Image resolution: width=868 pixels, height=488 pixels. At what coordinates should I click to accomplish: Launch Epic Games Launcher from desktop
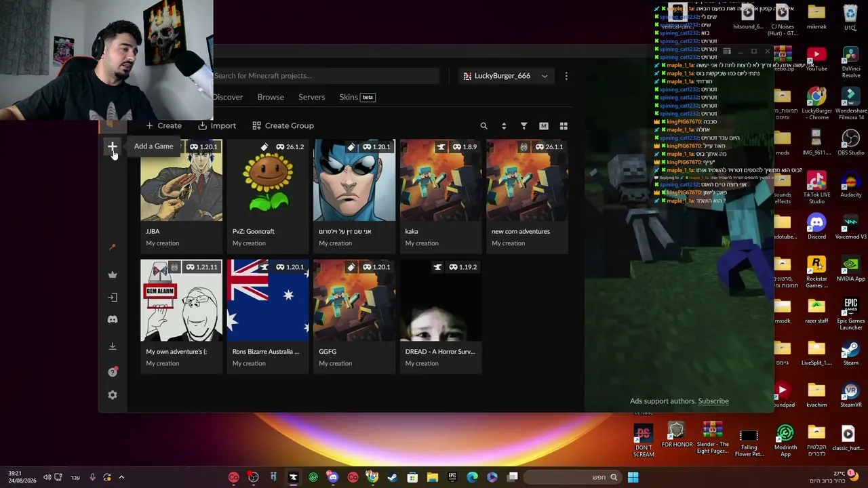pos(850,314)
